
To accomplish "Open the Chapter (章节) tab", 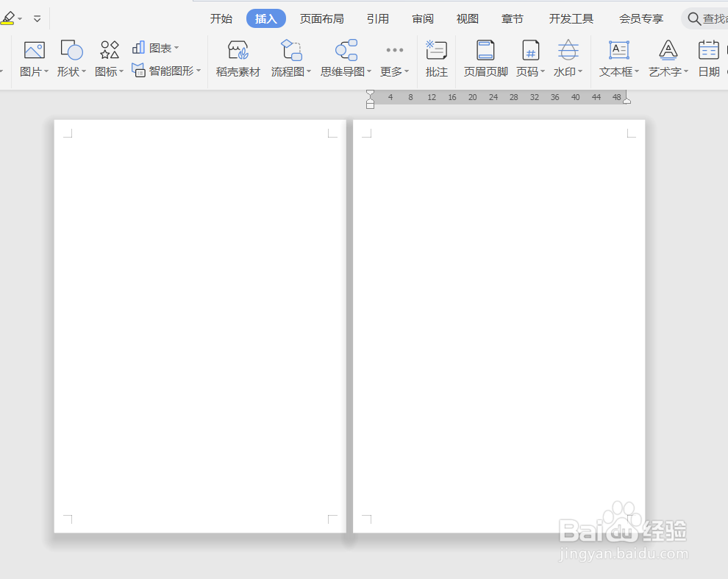I will pos(512,19).
